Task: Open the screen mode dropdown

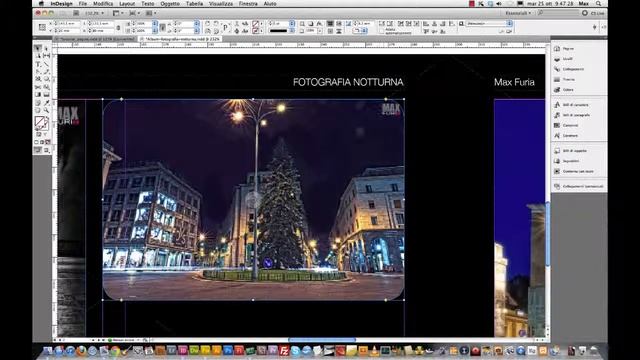Action: 134,13
